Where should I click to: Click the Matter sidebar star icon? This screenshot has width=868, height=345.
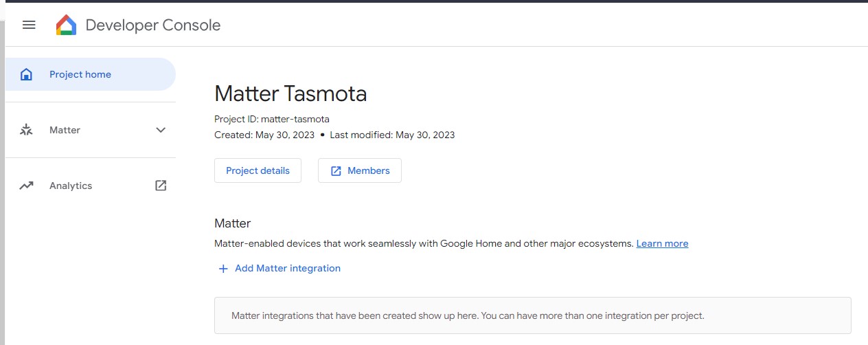point(26,130)
